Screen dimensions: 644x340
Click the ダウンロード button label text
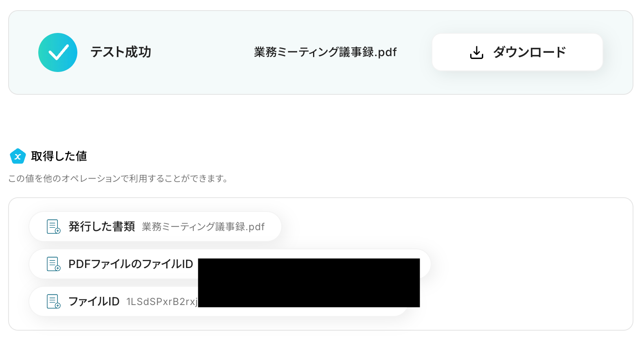coord(529,52)
